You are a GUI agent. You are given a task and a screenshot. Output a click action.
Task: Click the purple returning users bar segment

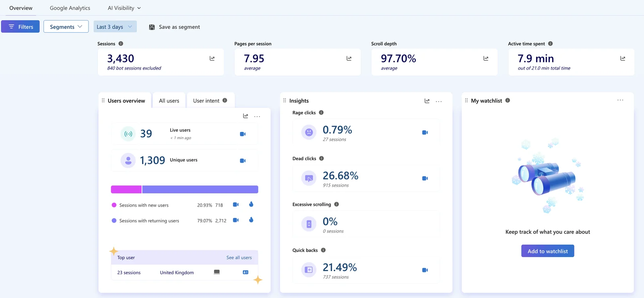[x=200, y=189]
